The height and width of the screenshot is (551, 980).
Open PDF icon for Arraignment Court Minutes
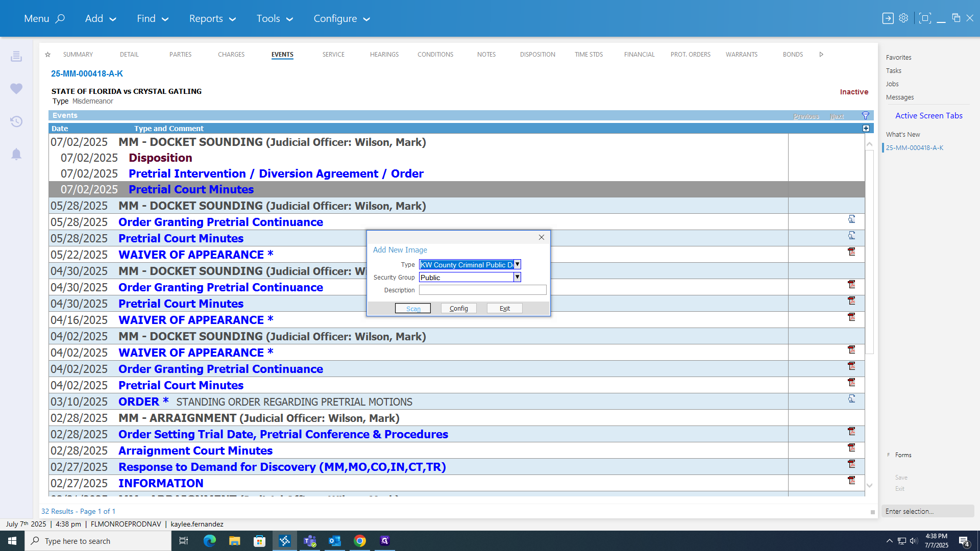851,448
